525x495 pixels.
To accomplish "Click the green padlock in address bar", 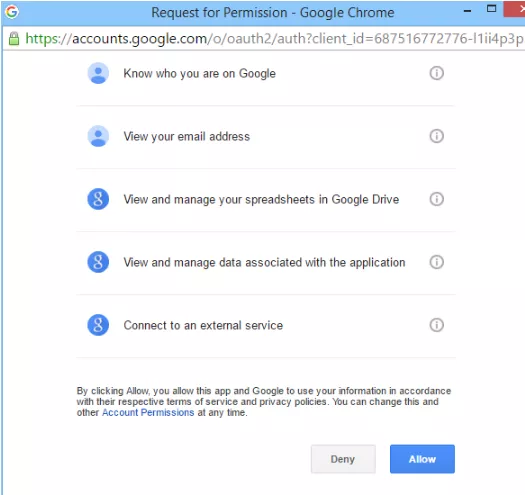I will (14, 39).
